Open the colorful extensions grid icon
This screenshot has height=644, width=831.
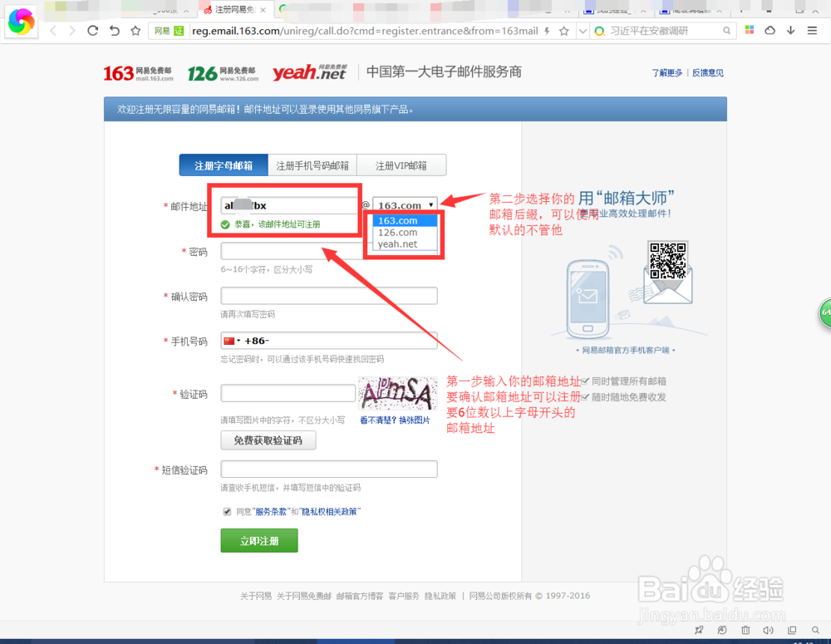coord(750,30)
